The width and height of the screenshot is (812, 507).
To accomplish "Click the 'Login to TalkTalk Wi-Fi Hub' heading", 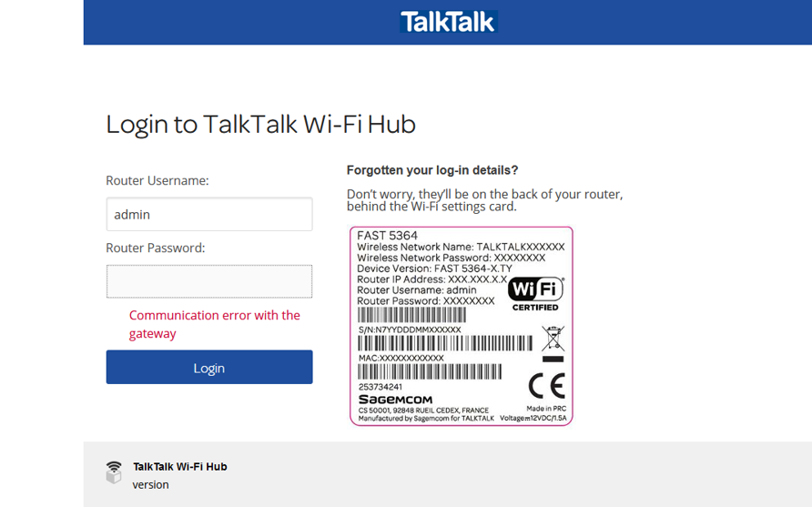I will [260, 124].
